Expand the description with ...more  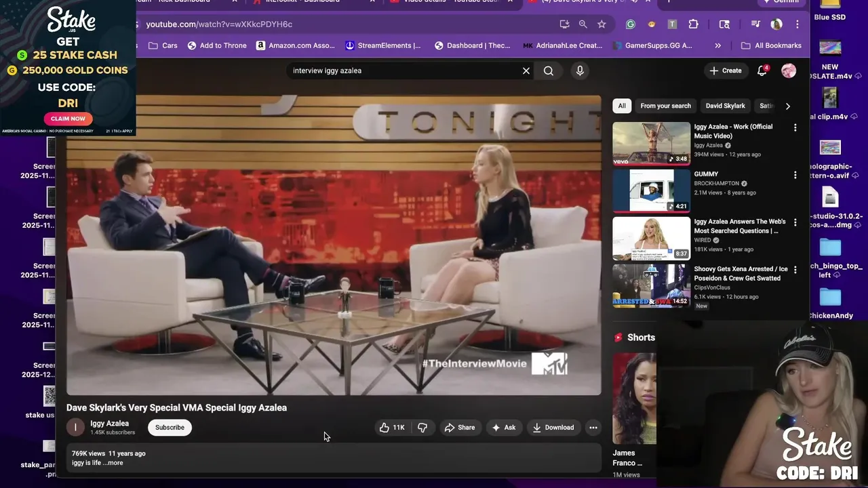pyautogui.click(x=113, y=463)
